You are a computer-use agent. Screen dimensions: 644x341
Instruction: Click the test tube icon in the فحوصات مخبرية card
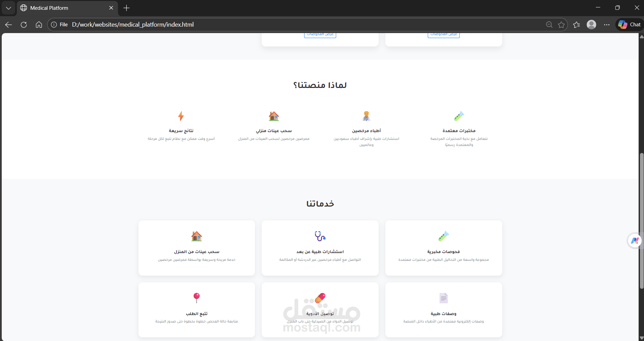tap(444, 236)
